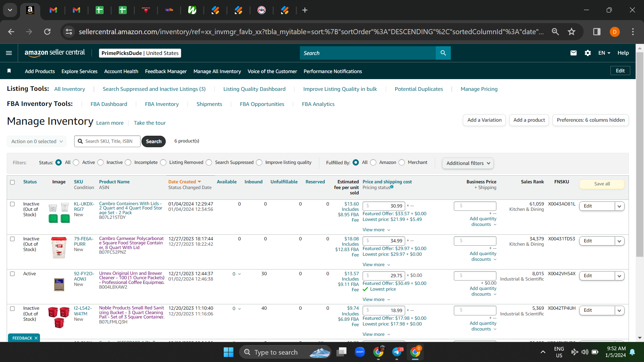Image resolution: width=644 pixels, height=362 pixels.
Task: Open the Manage Pricing link
Action: 479,89
